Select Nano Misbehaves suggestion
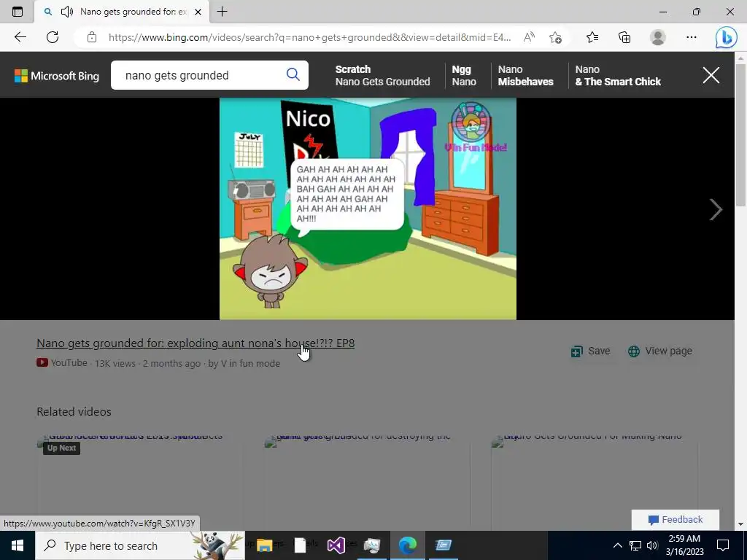The image size is (747, 560). click(525, 75)
